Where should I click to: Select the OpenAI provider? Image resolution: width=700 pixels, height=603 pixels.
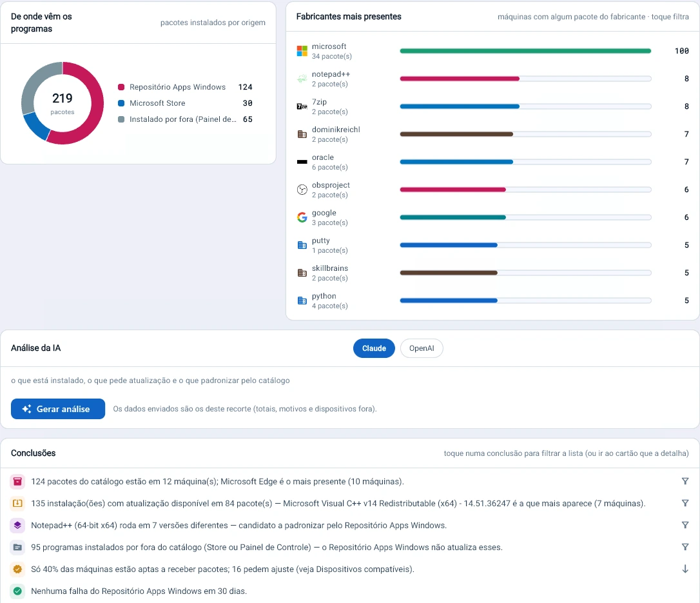point(422,348)
